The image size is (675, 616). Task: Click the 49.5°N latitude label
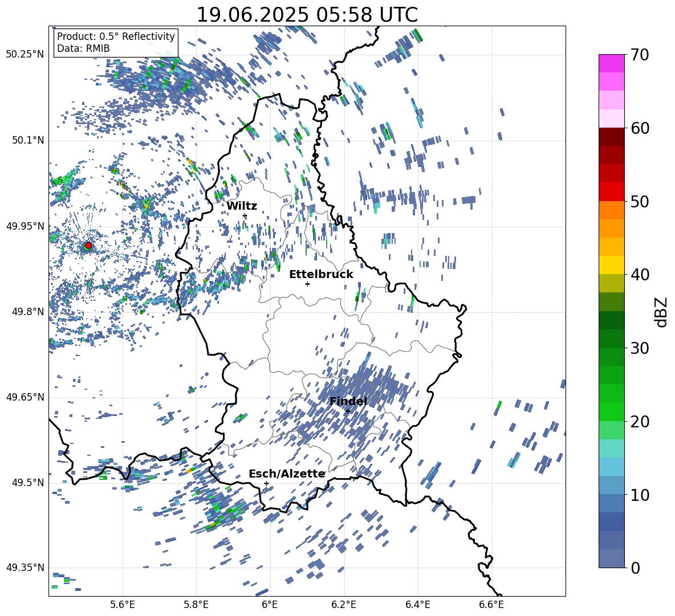pyautogui.click(x=28, y=483)
